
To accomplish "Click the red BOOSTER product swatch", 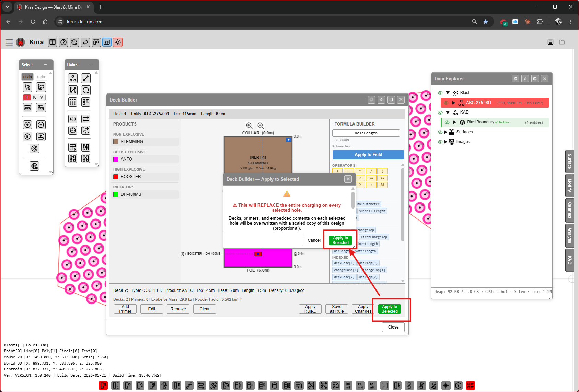I will pyautogui.click(x=116, y=177).
